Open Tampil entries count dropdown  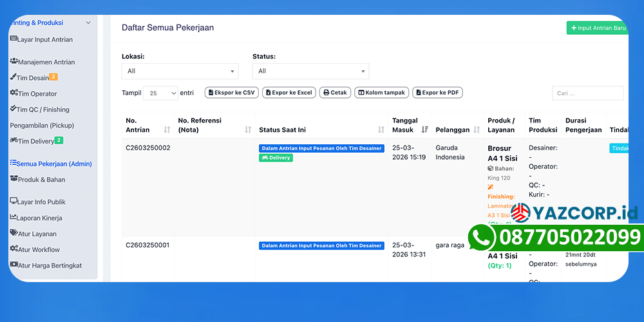pyautogui.click(x=160, y=93)
